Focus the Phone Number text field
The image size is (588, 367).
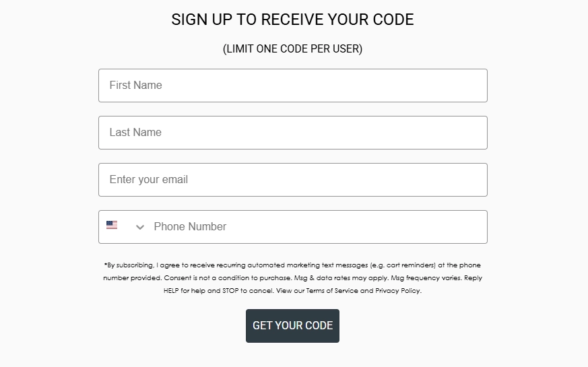point(317,227)
